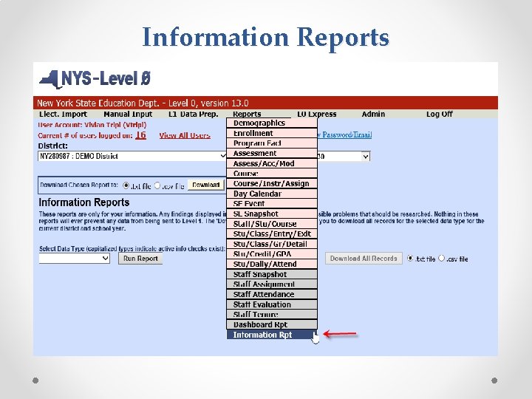Select Stu/Credit/GPA report entry
The image size is (532, 399).
(272, 253)
